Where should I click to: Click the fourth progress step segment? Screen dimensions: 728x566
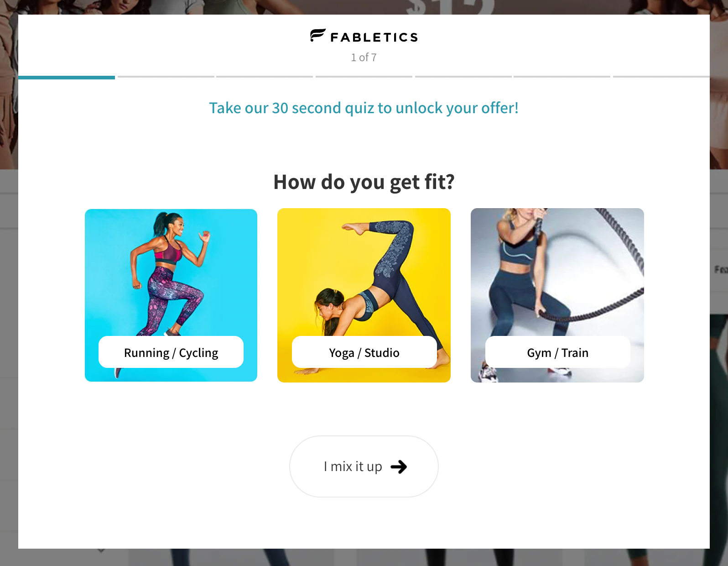click(x=364, y=77)
